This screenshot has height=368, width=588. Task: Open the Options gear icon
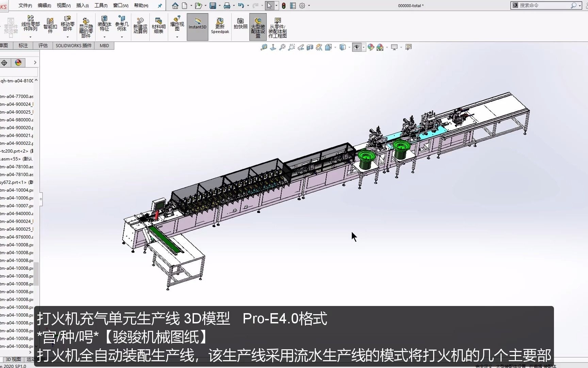(302, 5)
